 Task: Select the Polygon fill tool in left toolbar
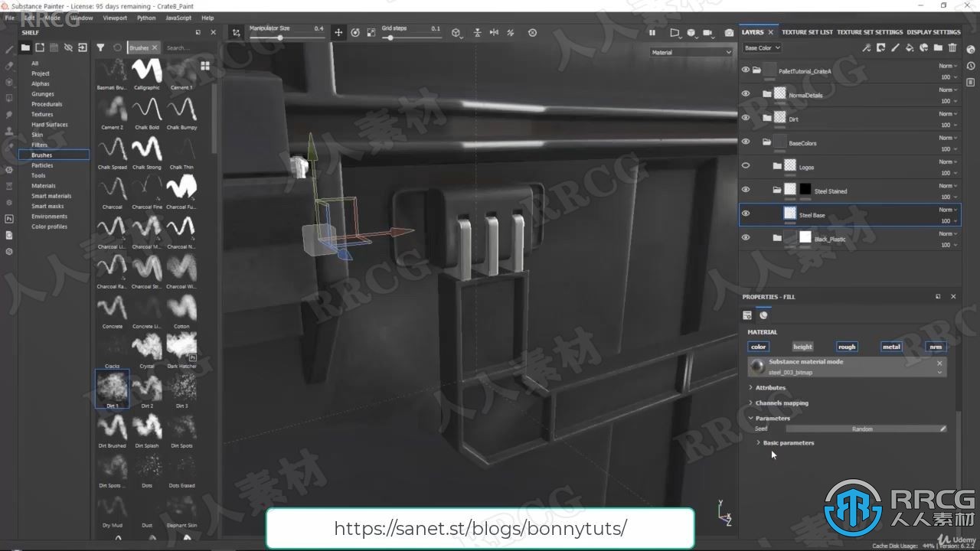9,98
